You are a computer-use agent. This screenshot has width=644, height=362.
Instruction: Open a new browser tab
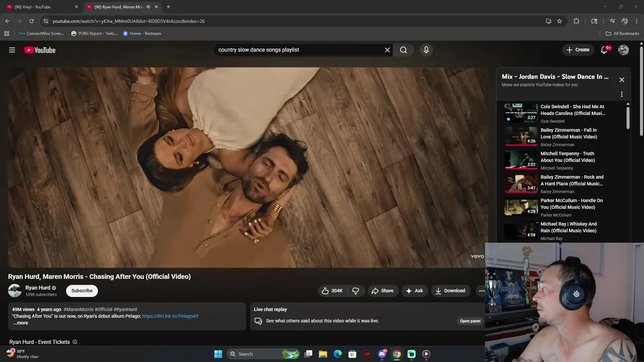tap(168, 7)
